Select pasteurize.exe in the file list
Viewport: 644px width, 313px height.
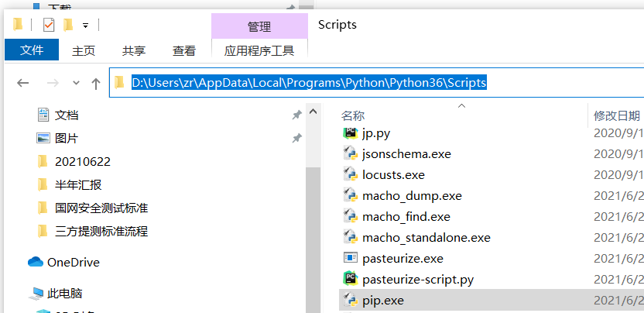click(x=403, y=259)
